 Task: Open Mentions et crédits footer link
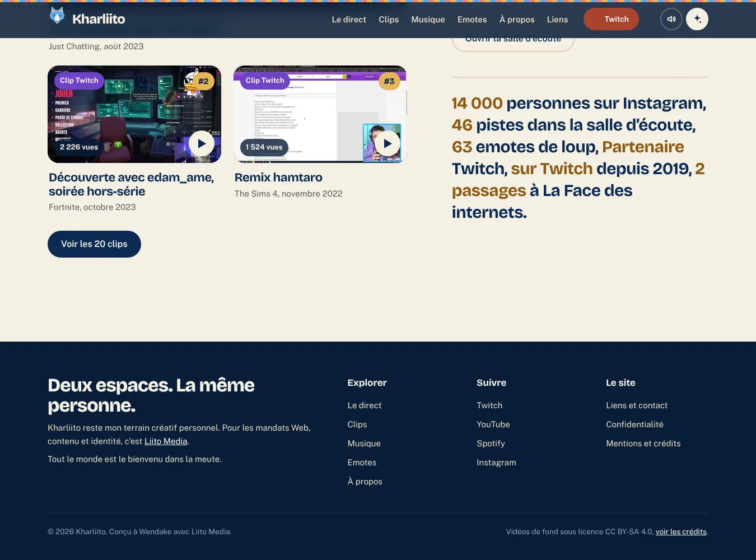(643, 444)
